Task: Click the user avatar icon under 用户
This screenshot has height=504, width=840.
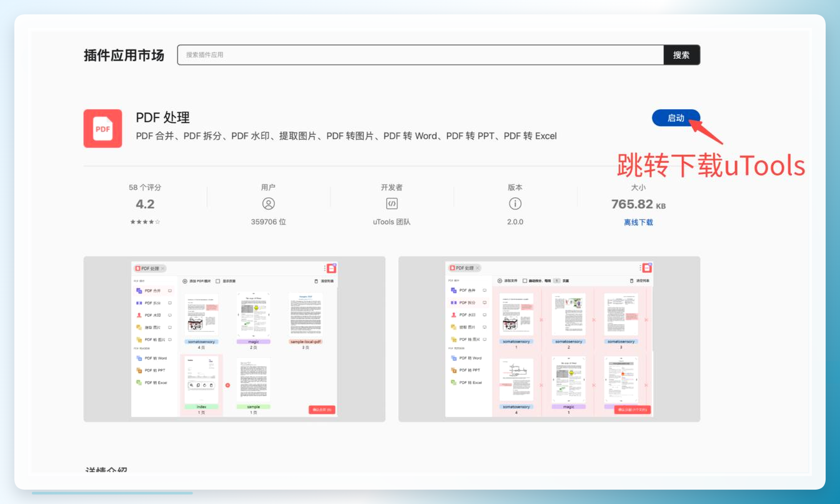Action: [269, 204]
